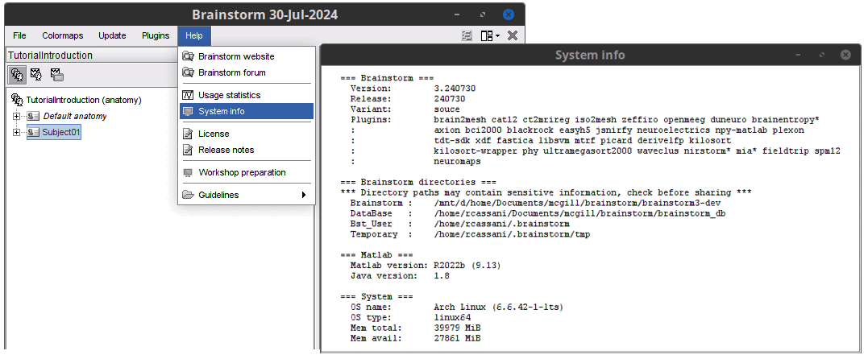Open the Guidelines submenu
Screen dimensions: 868x359
(x=246, y=195)
